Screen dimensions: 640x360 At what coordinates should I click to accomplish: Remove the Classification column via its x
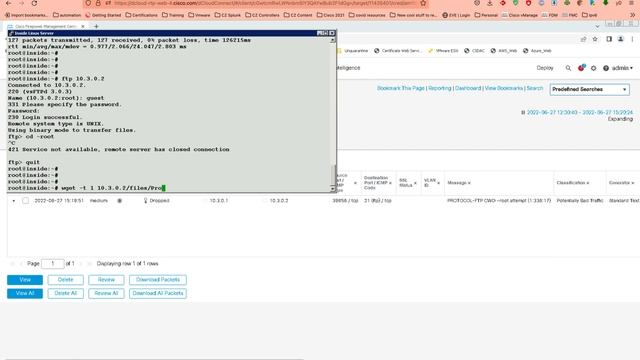[588, 183]
